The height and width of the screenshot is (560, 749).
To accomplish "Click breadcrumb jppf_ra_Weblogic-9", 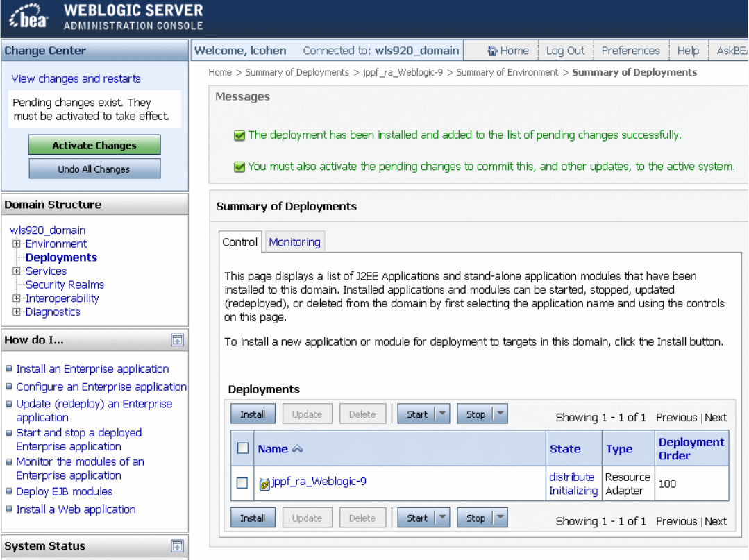I will click(403, 72).
